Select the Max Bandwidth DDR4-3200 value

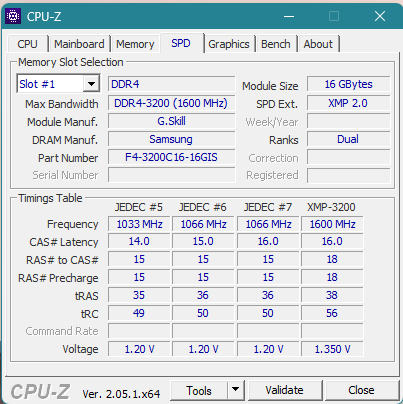point(172,103)
